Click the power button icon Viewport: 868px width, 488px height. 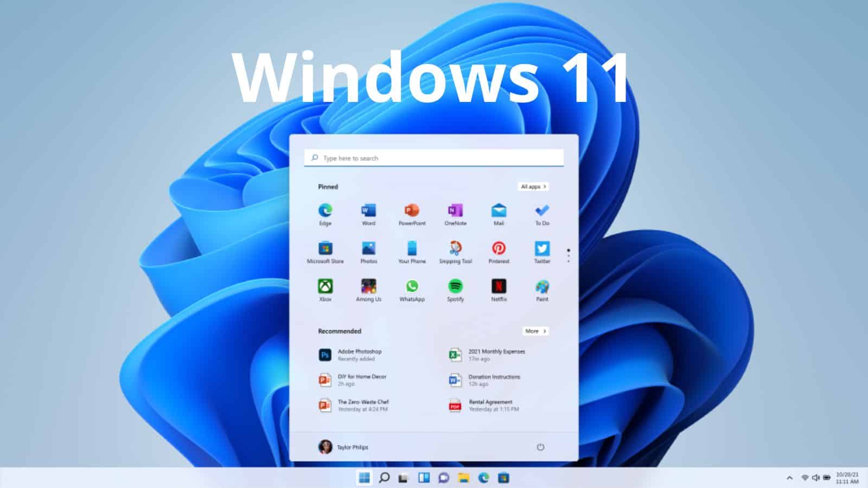[540, 447]
